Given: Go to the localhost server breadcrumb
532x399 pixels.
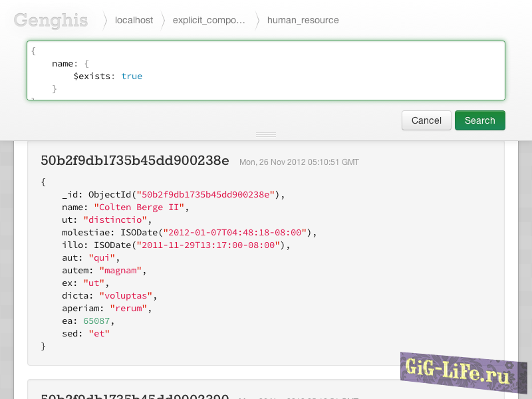Looking at the screenshot, I should 134,20.
